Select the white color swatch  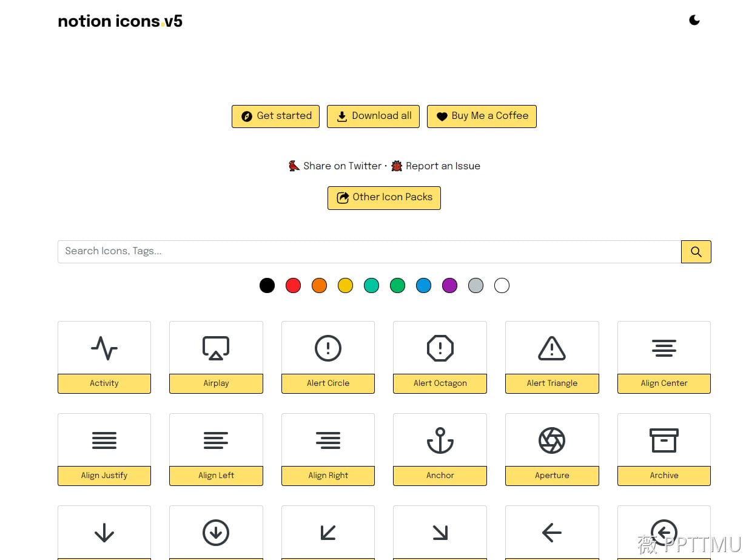[x=502, y=285]
